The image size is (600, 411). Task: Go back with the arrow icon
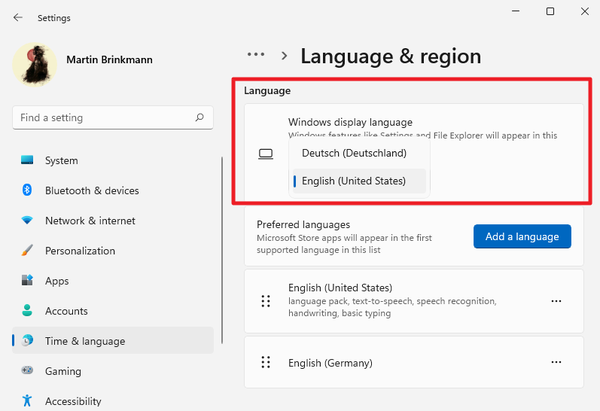18,18
